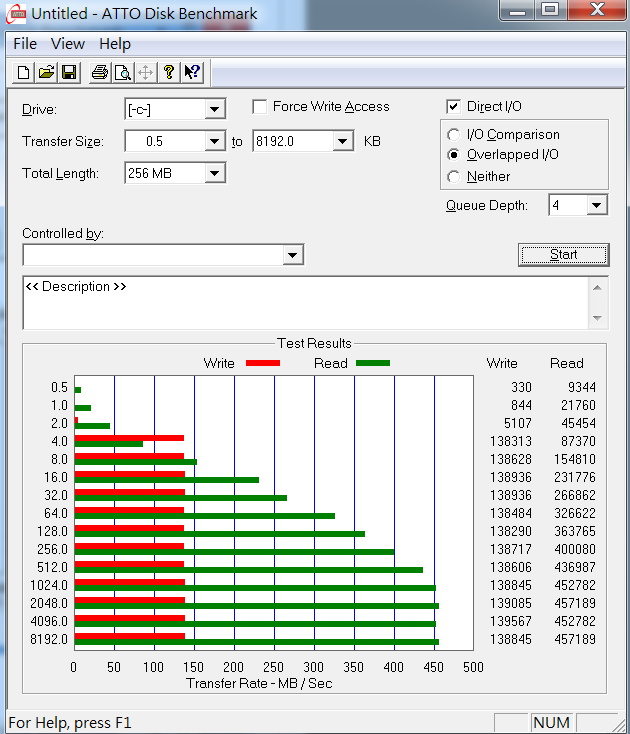Click the read value 9344

[582, 387]
